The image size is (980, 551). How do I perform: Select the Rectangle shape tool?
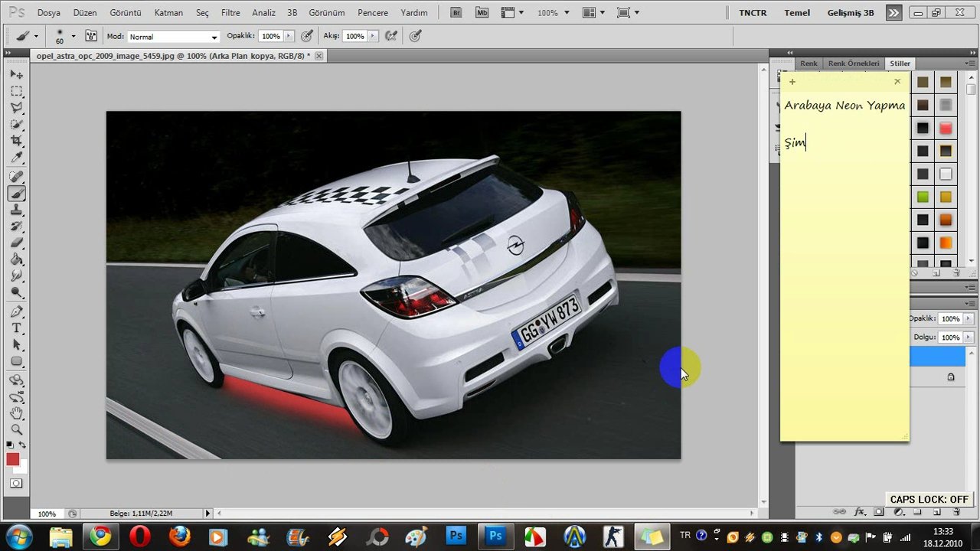pyautogui.click(x=16, y=362)
